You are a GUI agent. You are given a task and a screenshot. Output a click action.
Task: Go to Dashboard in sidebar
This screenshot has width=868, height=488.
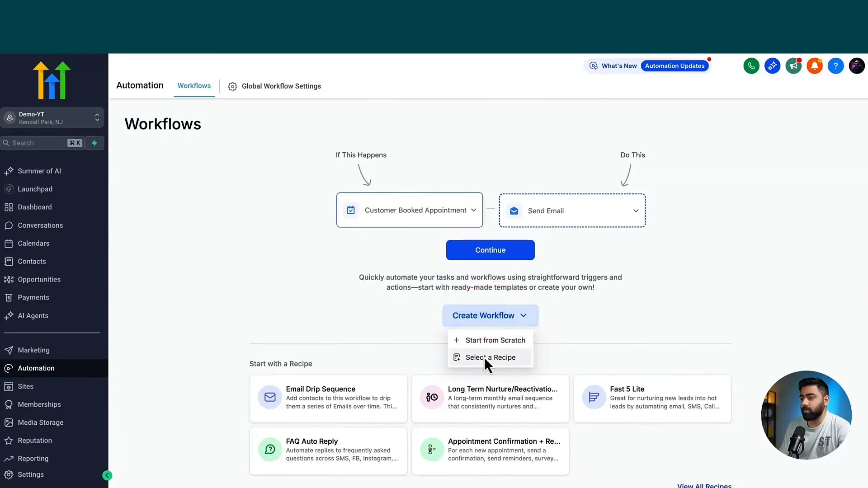tap(35, 207)
